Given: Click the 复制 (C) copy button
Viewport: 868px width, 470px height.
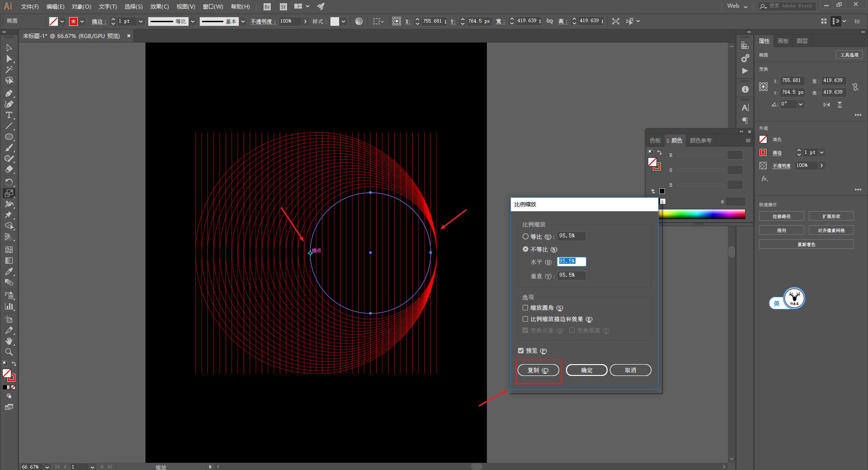Looking at the screenshot, I should 538,370.
